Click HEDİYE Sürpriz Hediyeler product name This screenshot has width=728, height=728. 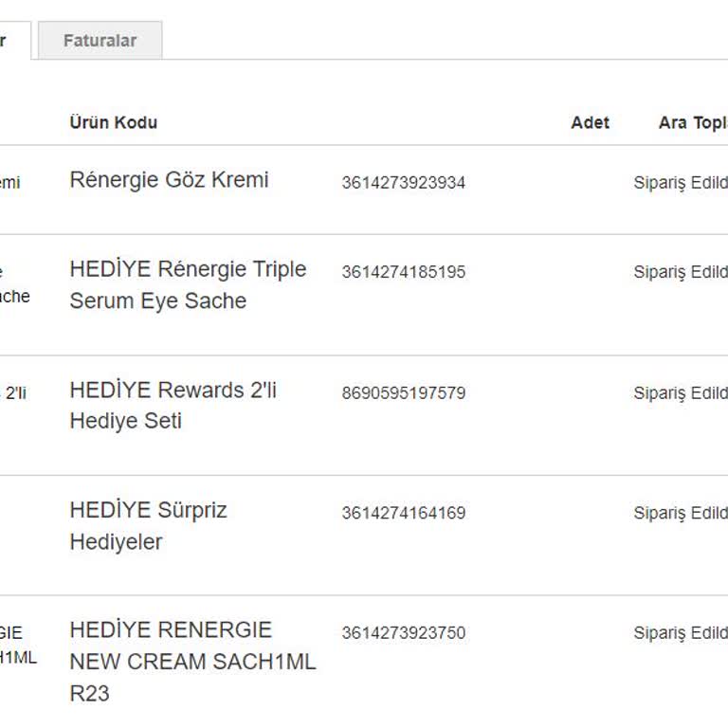(148, 525)
